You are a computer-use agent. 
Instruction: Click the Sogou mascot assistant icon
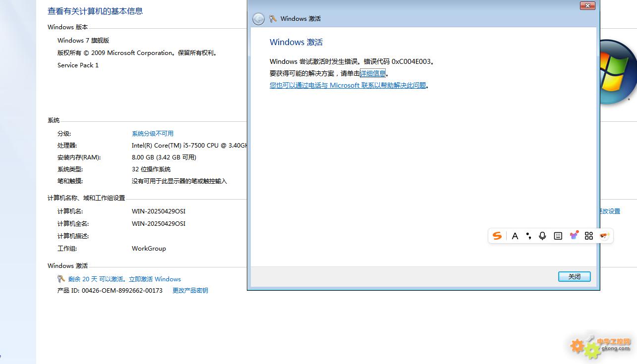pos(604,236)
